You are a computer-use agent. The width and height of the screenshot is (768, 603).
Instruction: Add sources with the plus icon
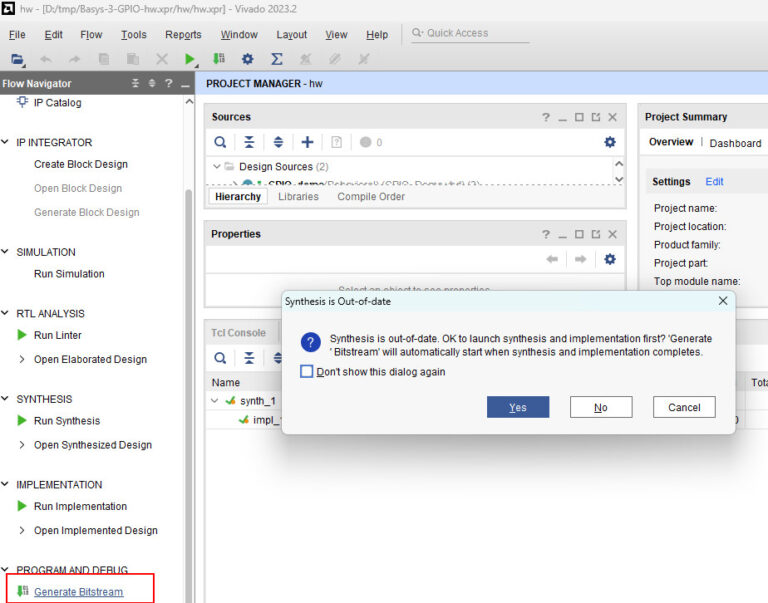point(307,142)
